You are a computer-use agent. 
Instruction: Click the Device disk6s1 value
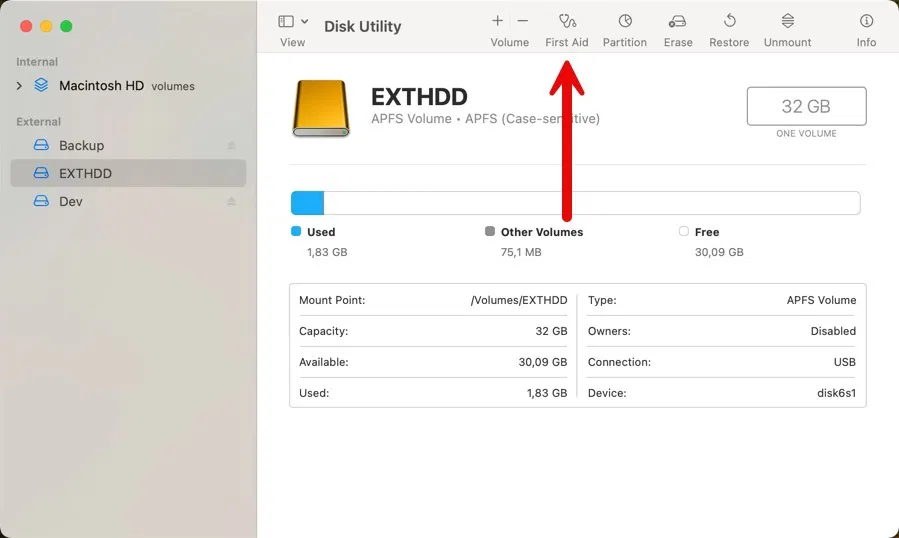pyautogui.click(x=837, y=393)
